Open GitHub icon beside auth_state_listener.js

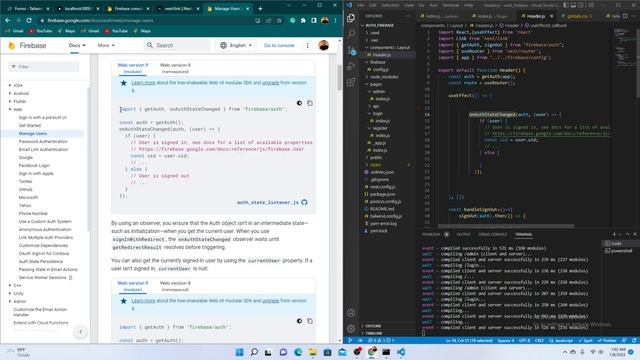pos(304,202)
